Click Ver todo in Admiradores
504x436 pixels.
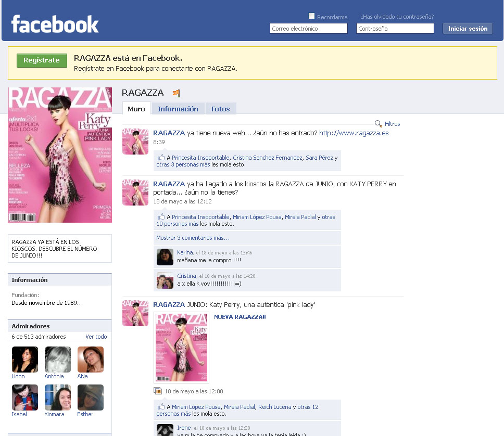point(96,337)
